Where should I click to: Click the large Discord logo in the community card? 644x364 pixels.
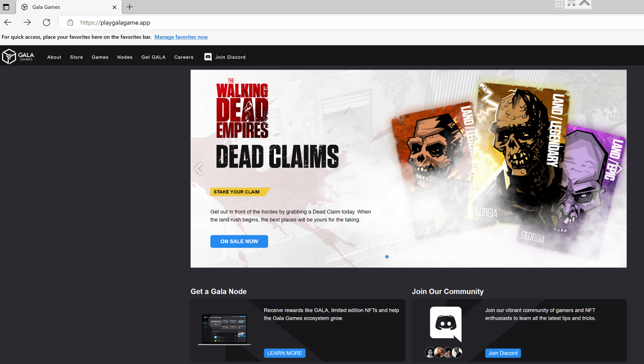pyautogui.click(x=445, y=324)
